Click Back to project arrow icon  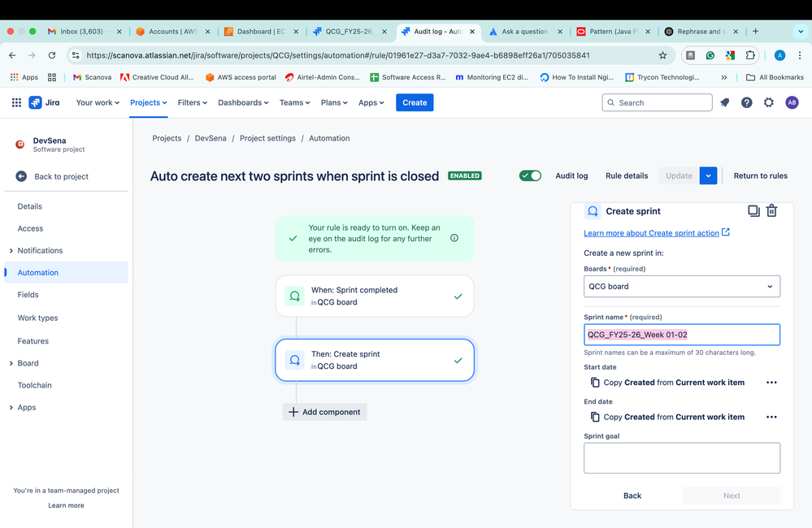pos(21,176)
